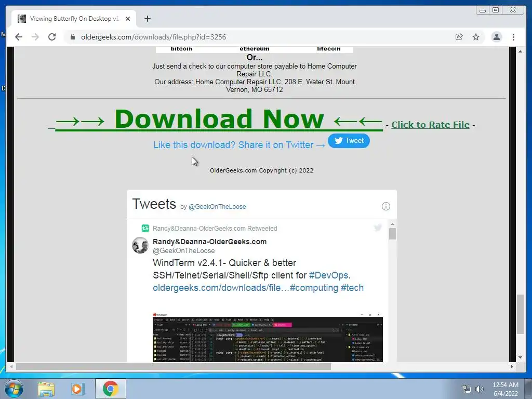The image size is (532, 399).
Task: Open the #tech hashtag
Action: point(352,288)
